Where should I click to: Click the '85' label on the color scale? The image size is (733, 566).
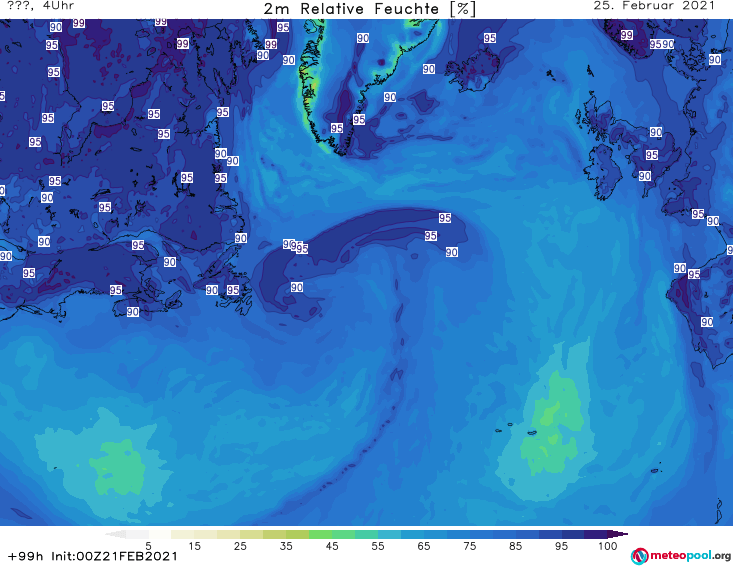[515, 545]
